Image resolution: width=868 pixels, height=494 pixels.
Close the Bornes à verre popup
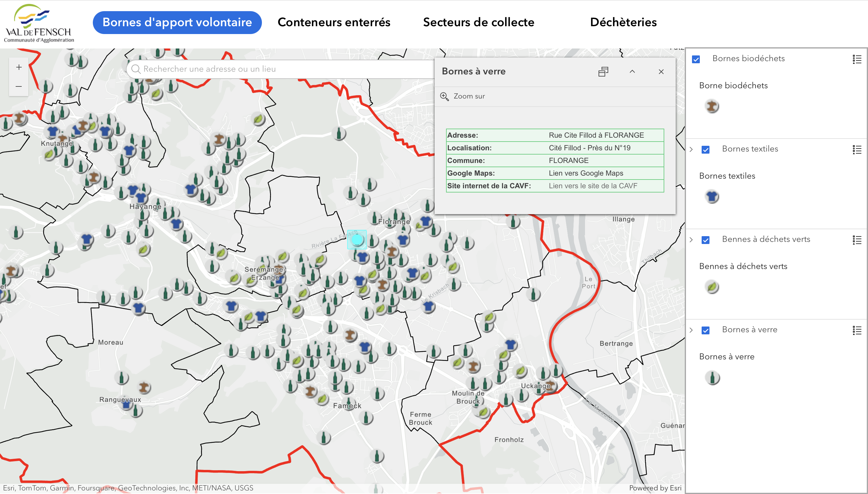tap(661, 72)
